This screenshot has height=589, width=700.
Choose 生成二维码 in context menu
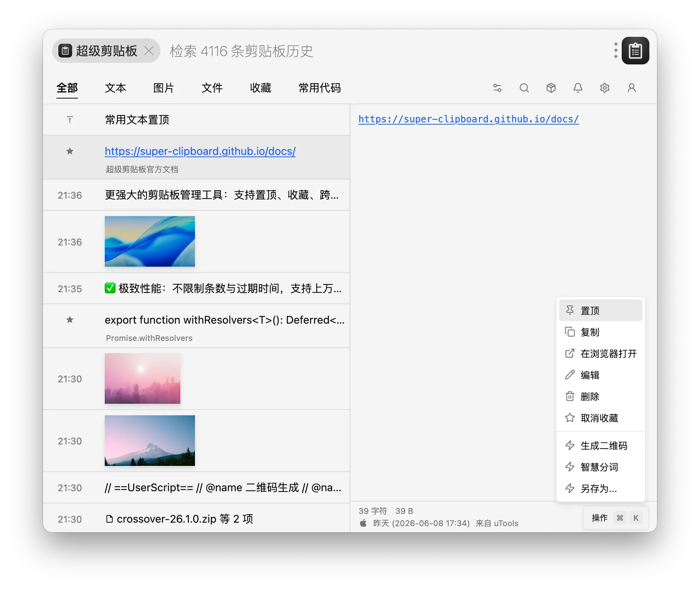coord(601,445)
